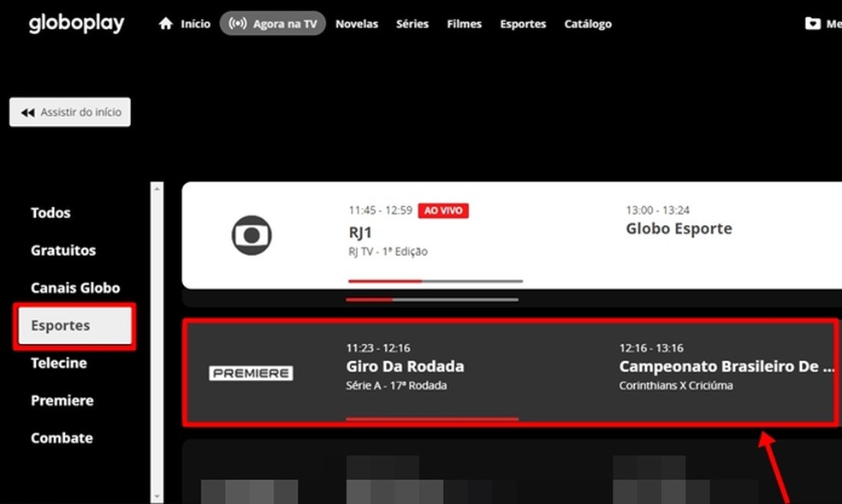Enable the Telecine channel filter
842x504 pixels.
(x=58, y=363)
